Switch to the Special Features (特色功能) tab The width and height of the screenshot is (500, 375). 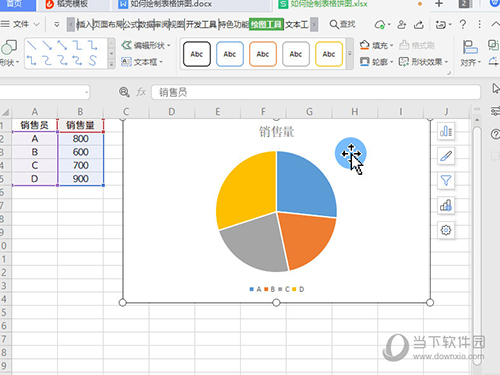pyautogui.click(x=234, y=24)
